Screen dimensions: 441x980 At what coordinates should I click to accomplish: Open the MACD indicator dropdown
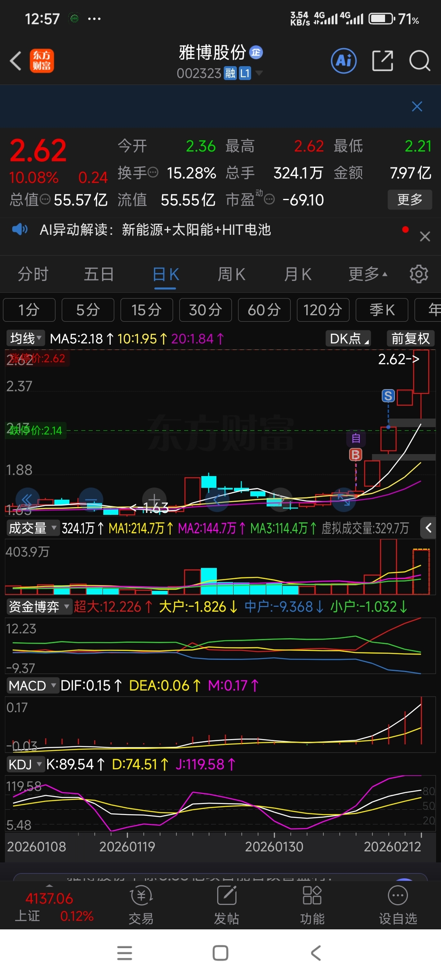point(32,685)
